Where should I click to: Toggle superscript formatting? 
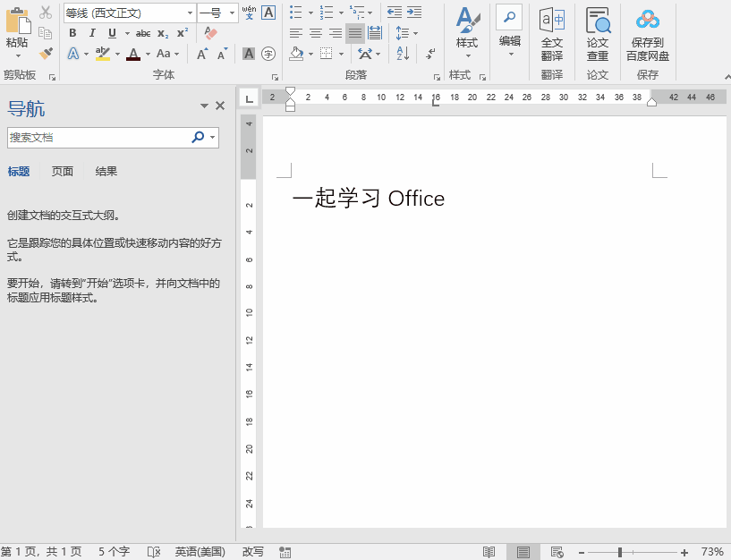tap(183, 33)
